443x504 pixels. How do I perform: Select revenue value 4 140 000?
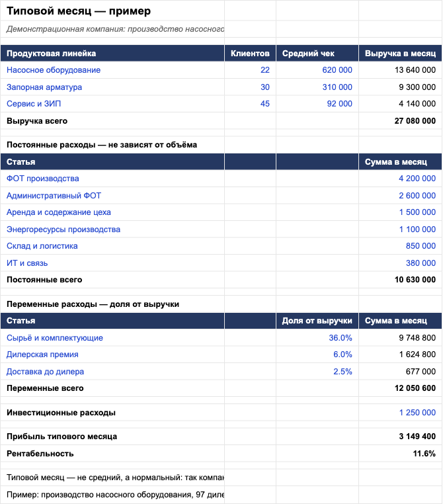pos(400,104)
